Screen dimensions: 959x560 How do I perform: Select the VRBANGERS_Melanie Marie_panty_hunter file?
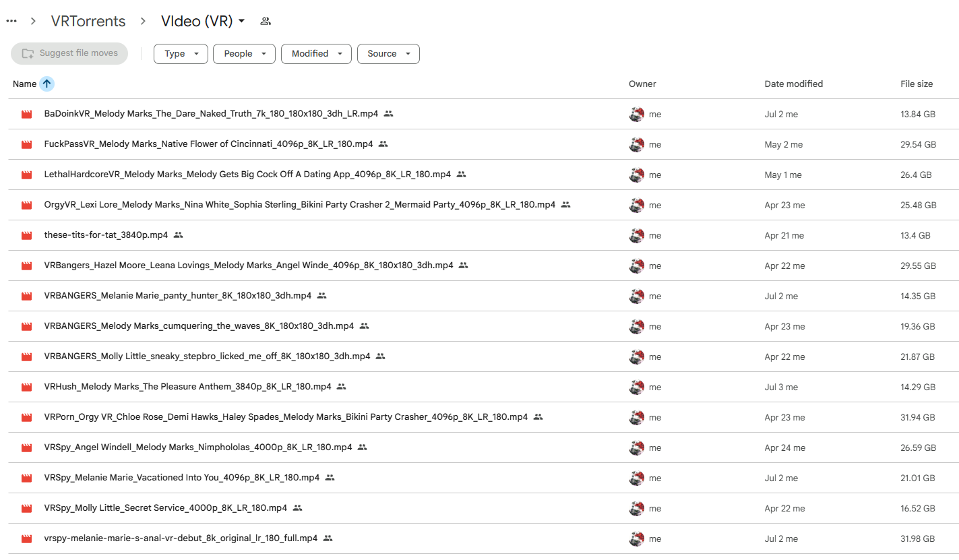177,296
